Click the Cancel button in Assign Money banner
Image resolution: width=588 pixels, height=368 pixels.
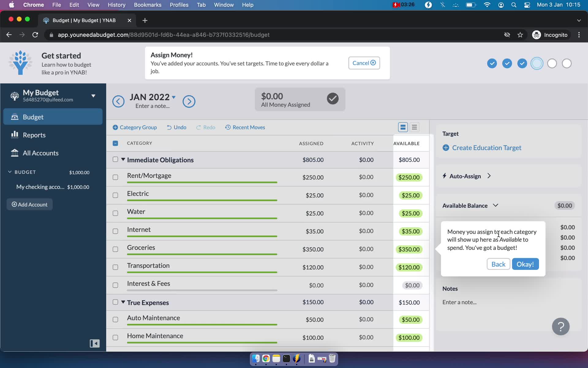[x=363, y=62]
